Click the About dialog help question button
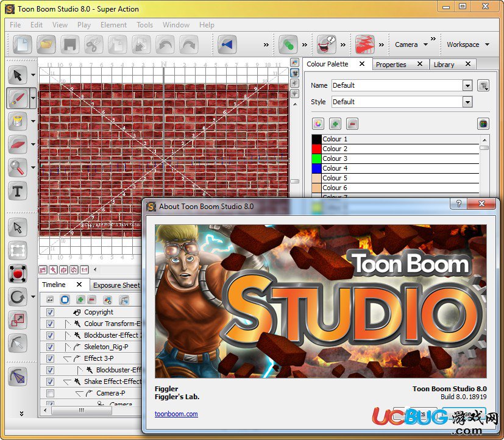Screen dimensions: 504x440 459,204
